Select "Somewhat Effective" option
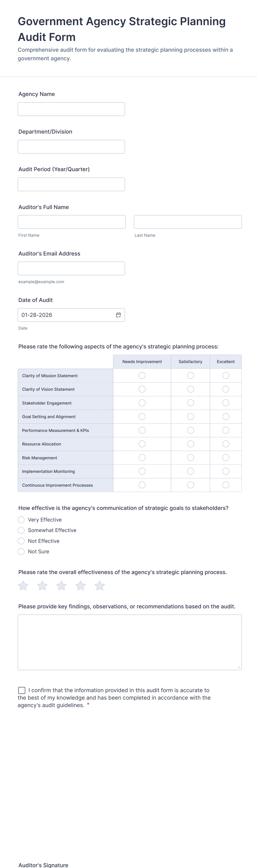Screen dimensions: 257x868 pyautogui.click(x=21, y=530)
